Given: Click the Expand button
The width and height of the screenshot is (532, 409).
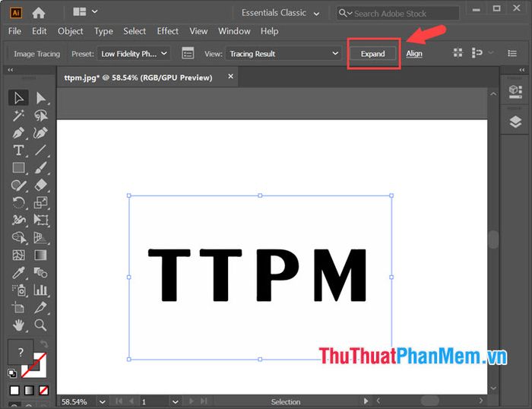Looking at the screenshot, I should 373,54.
